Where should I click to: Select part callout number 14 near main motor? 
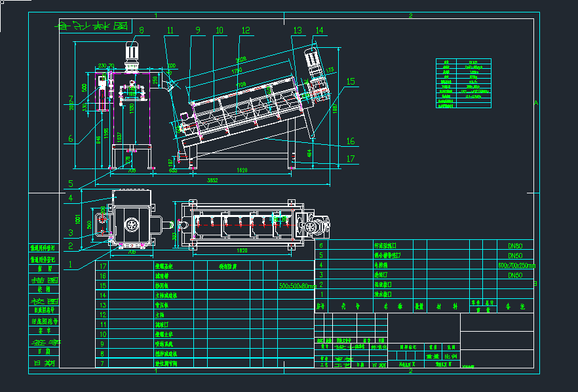[x=320, y=30]
